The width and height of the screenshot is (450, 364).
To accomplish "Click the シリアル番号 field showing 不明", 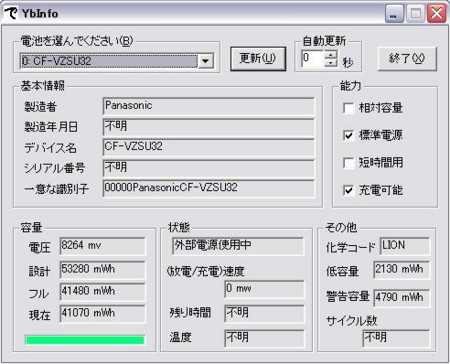I will 209,168.
